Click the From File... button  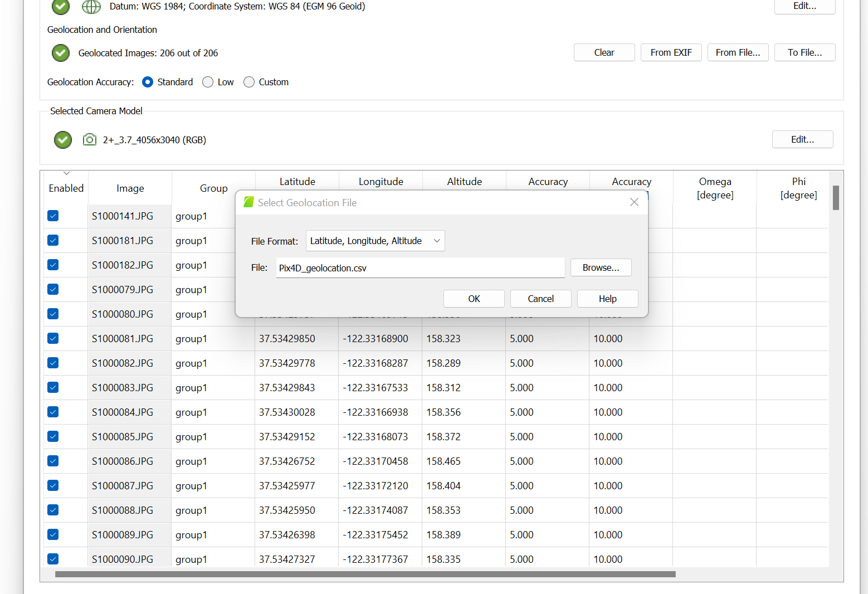click(x=738, y=52)
